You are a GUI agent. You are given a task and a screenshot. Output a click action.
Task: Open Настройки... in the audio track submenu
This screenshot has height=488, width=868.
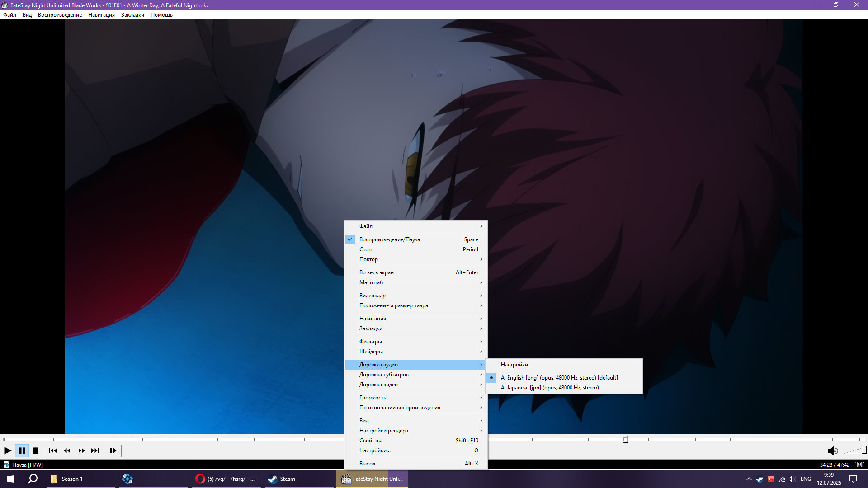564,365
